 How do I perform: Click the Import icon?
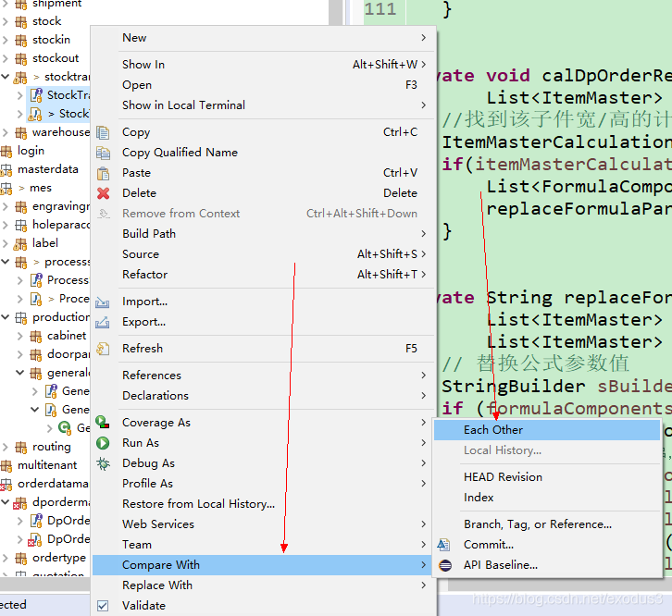point(102,302)
